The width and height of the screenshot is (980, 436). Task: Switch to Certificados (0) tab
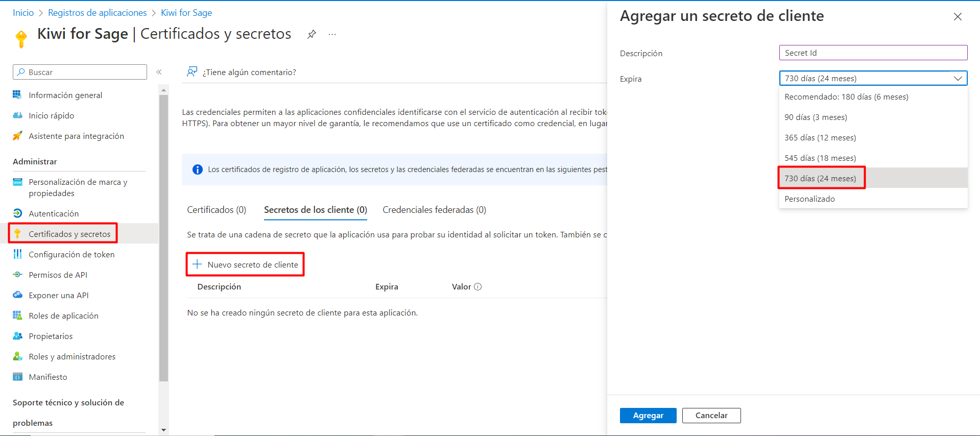[x=217, y=210]
